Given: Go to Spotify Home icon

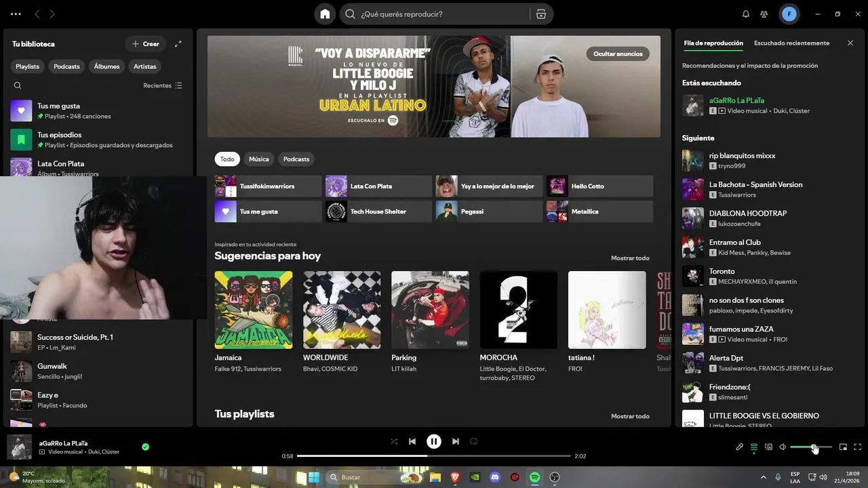Looking at the screenshot, I should pos(325,14).
